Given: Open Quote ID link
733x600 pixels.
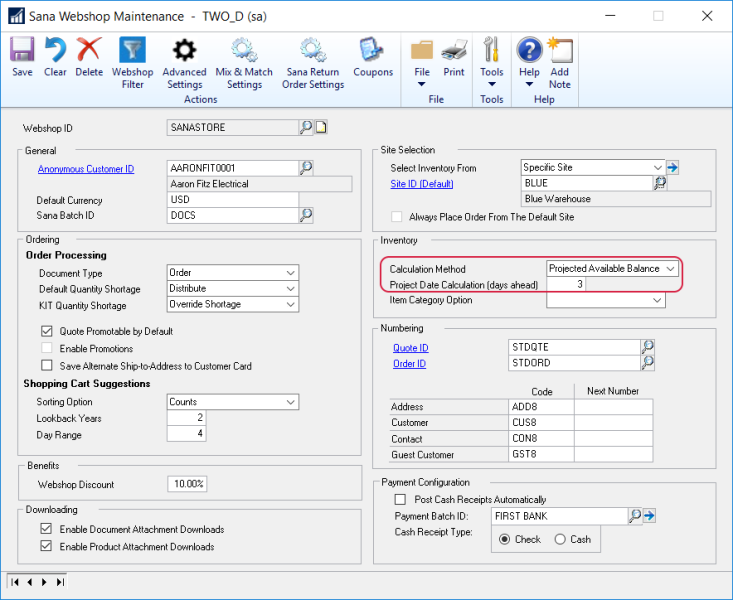Looking at the screenshot, I should [410, 348].
